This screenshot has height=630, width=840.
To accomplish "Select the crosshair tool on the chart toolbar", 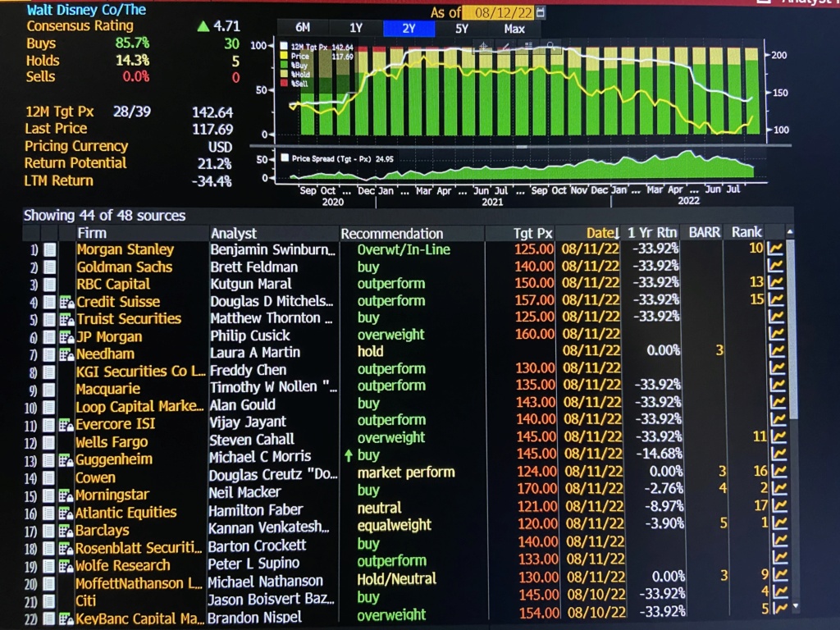I will (x=482, y=47).
